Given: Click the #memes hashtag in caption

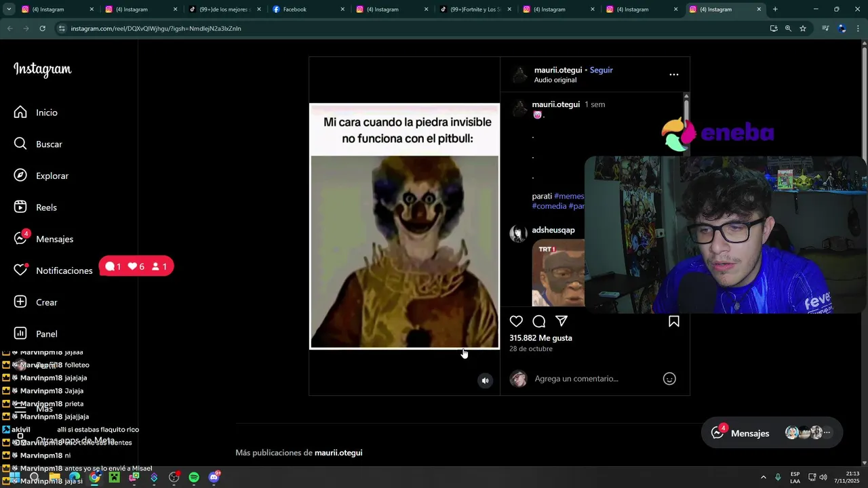Looking at the screenshot, I should [x=569, y=196].
